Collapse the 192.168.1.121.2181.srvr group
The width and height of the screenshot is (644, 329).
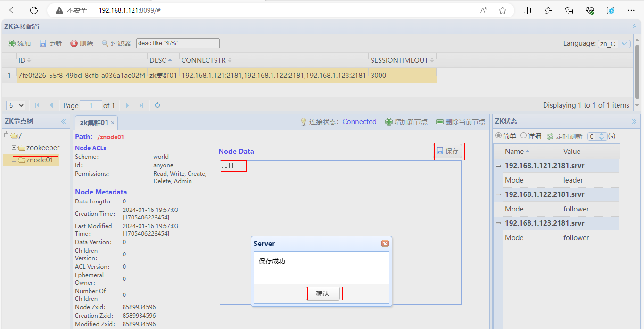[x=498, y=166]
